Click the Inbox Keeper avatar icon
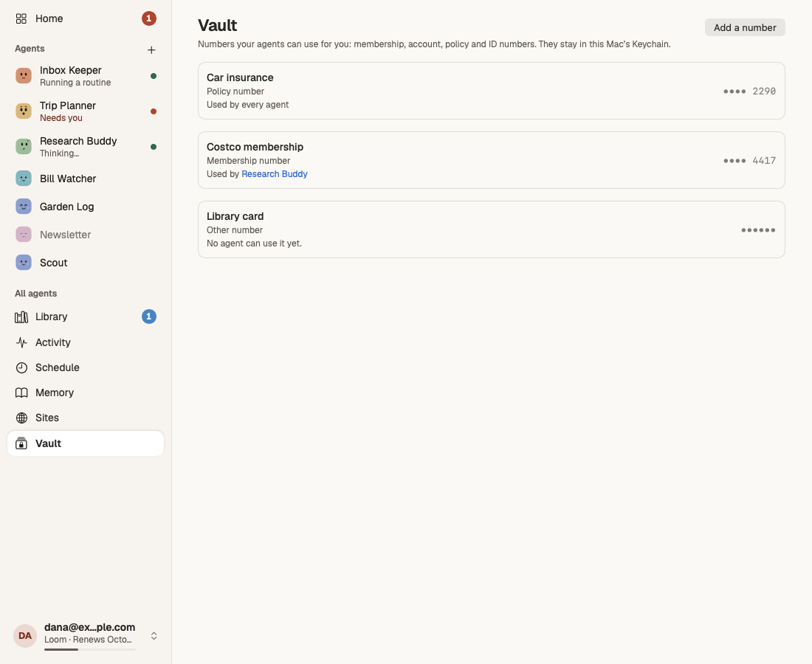This screenshot has width=812, height=664. tap(24, 76)
